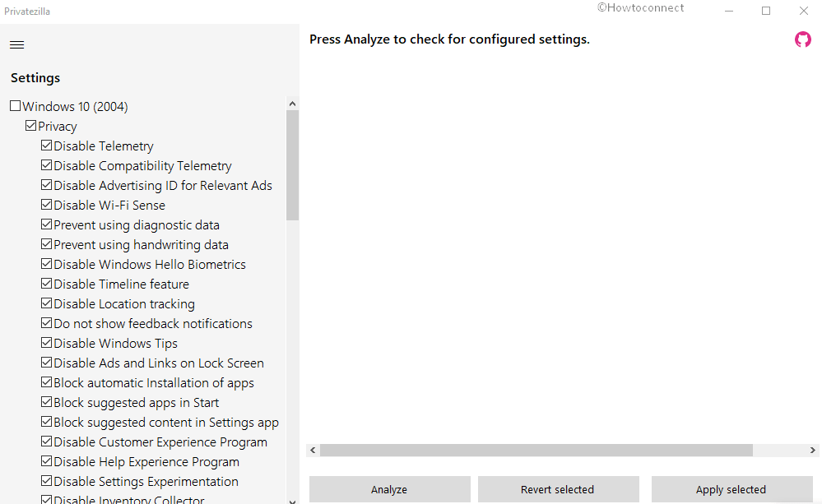Toggle the Privacy category checkbox
The height and width of the screenshot is (504, 822).
tap(31, 126)
